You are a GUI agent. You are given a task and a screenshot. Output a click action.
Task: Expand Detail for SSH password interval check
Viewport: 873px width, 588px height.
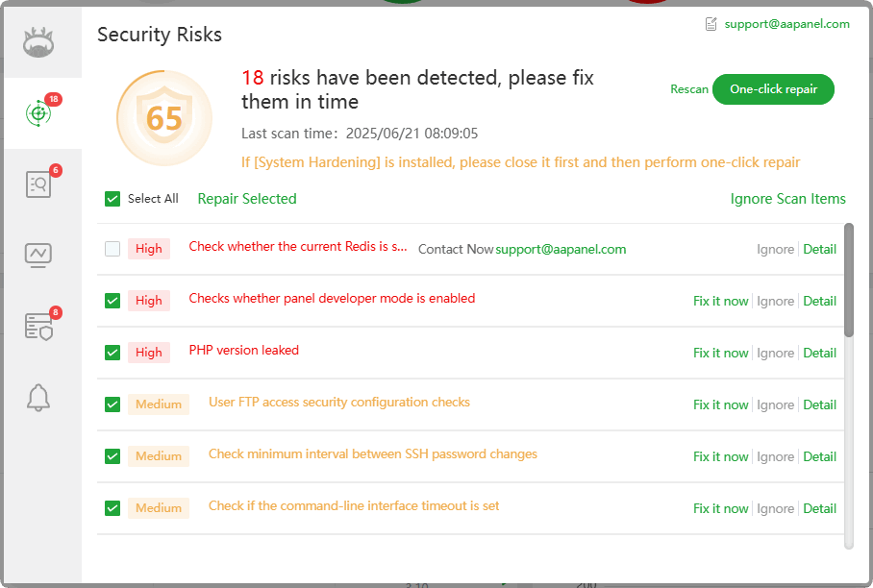tap(819, 456)
